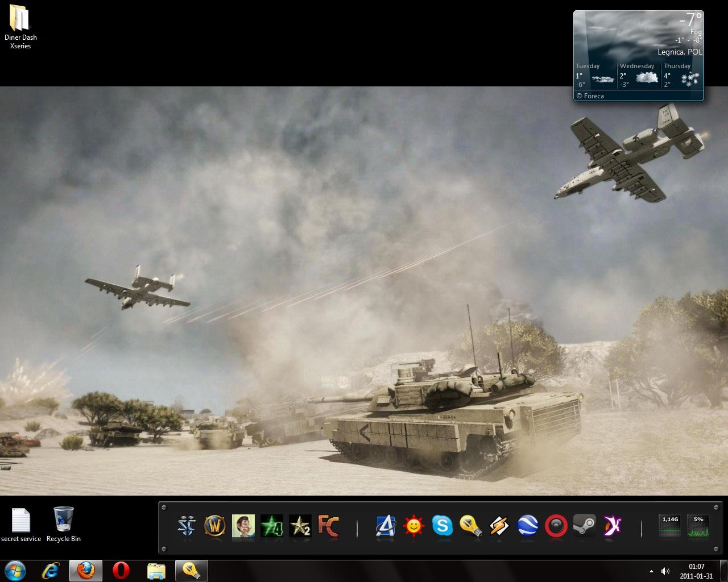Select the Diner Dash Xseries folder
728x582 pixels.
tap(20, 27)
